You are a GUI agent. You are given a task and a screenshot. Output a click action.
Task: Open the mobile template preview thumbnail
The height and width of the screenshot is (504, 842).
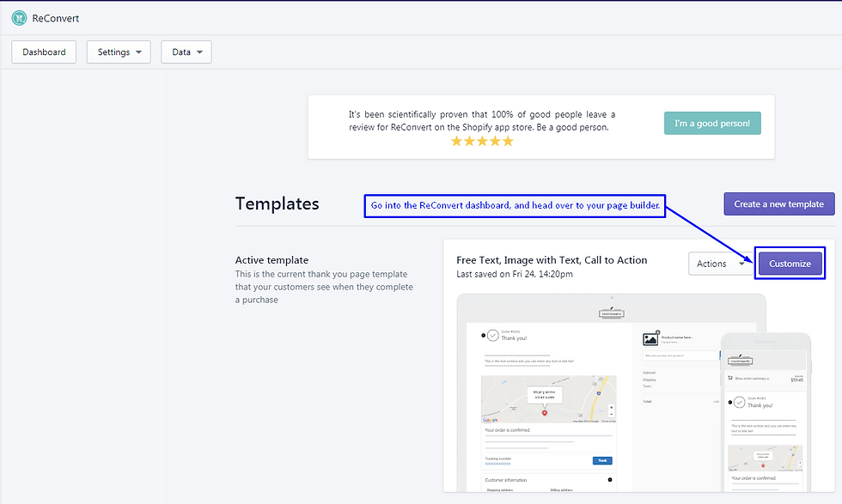coord(766,412)
